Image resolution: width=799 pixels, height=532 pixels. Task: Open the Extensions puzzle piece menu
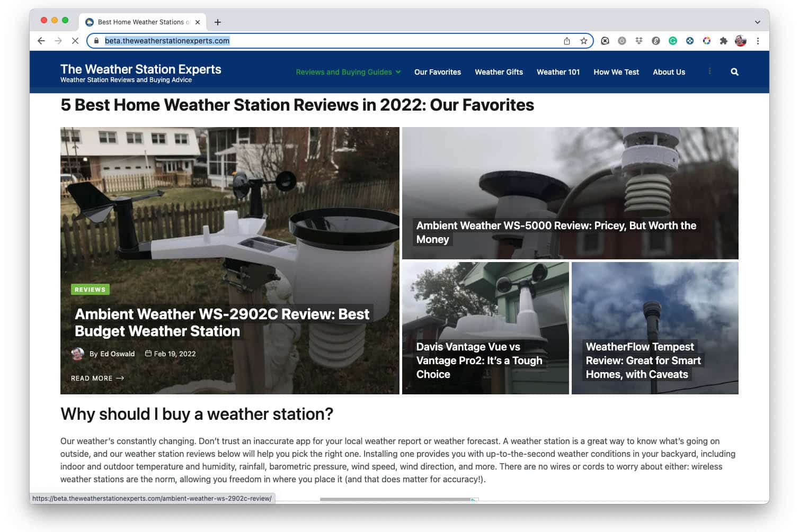[x=723, y=41]
